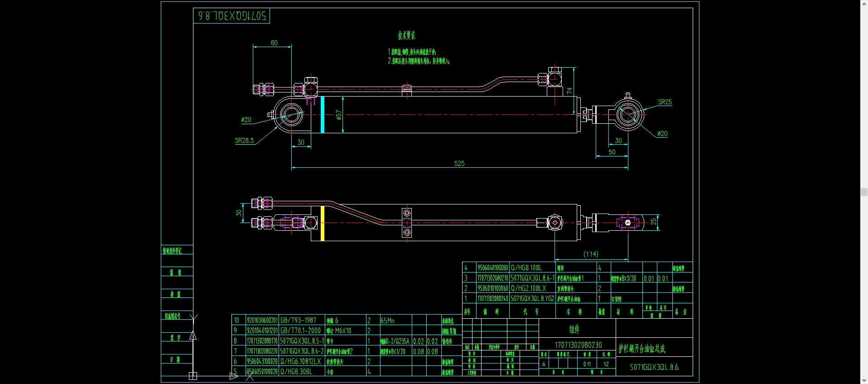Select the 护栏刷开合油缸总成 drawing title

point(642,349)
